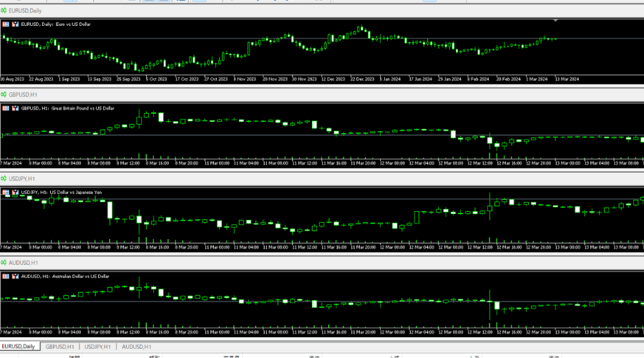Click the AUDUSD,H1 window title text
This screenshot has width=644, height=358.
[x=24, y=263]
